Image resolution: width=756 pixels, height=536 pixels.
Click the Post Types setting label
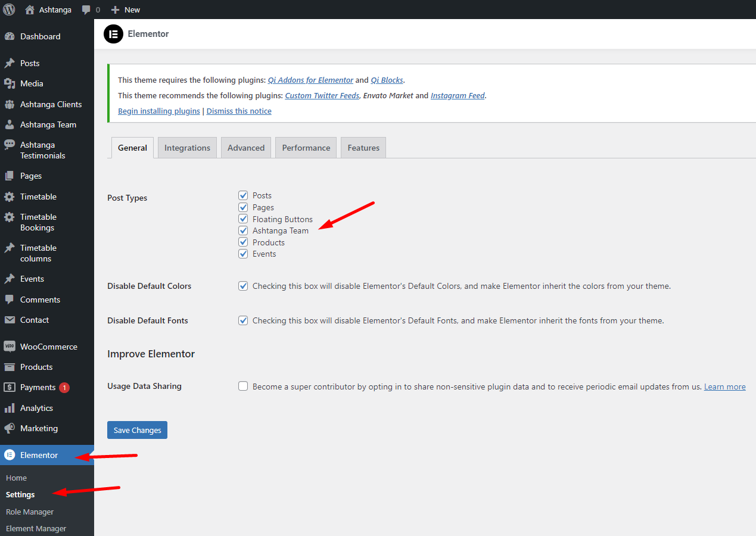click(127, 198)
